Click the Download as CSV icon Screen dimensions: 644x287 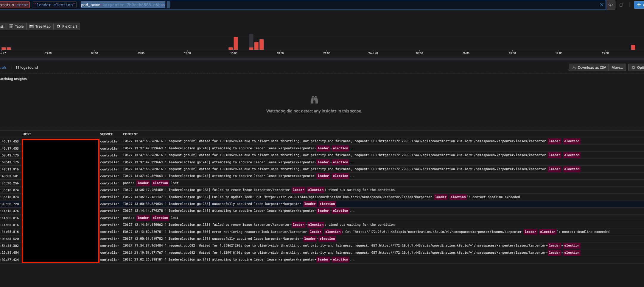(x=574, y=68)
